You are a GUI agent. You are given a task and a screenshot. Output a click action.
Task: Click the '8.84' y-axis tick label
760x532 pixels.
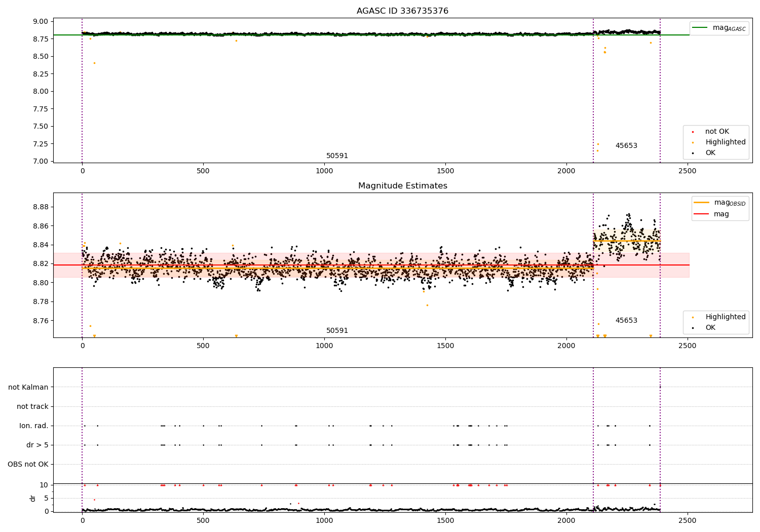[x=41, y=245]
